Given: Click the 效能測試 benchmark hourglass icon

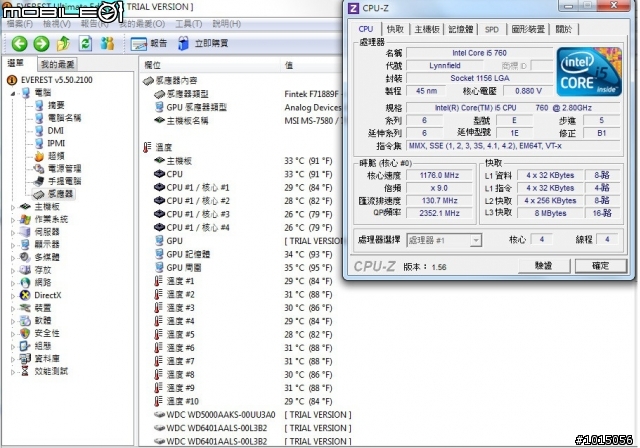Looking at the screenshot, I should pyautogui.click(x=25, y=371).
